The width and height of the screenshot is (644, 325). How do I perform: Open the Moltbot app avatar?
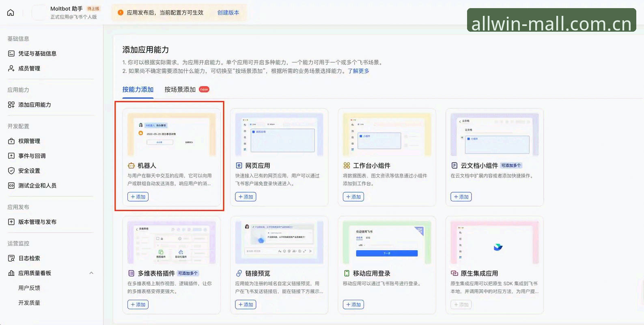(x=39, y=13)
